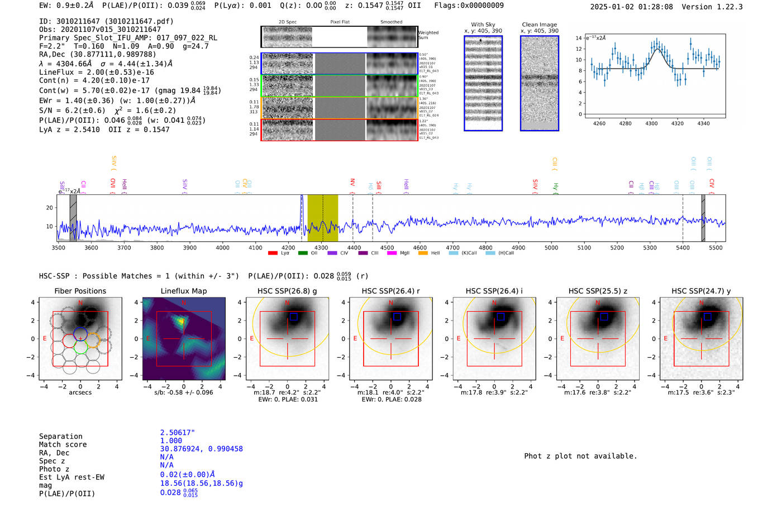Open the Fiber Positions cutout image
Image resolution: width=782 pixels, height=532 pixels.
coord(80,338)
